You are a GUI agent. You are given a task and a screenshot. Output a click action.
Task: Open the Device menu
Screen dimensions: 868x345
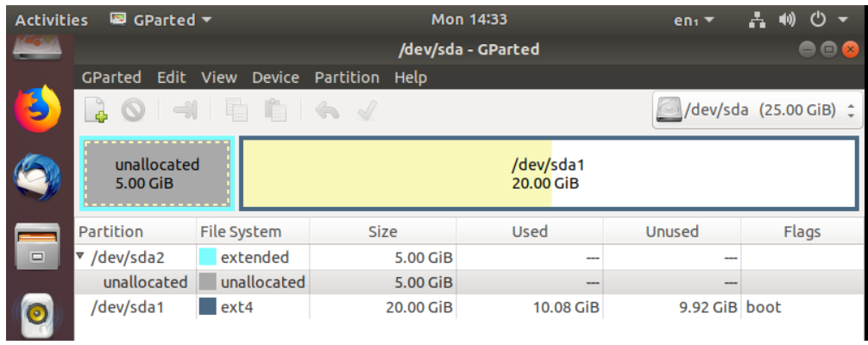click(x=276, y=78)
